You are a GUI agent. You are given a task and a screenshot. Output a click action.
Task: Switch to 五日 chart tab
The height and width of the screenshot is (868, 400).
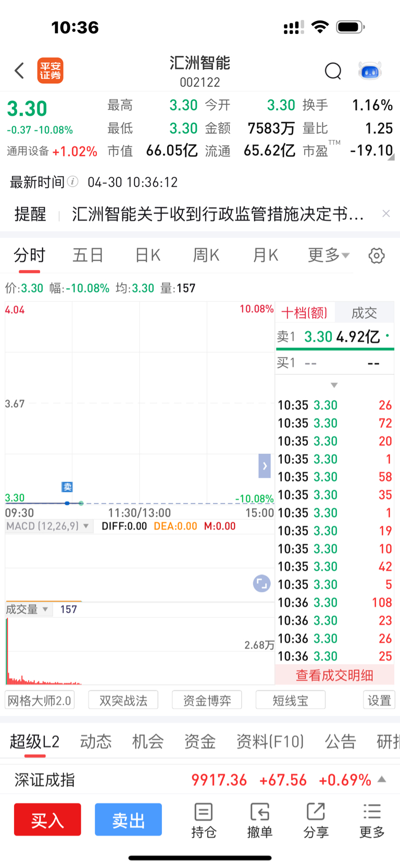click(x=88, y=255)
